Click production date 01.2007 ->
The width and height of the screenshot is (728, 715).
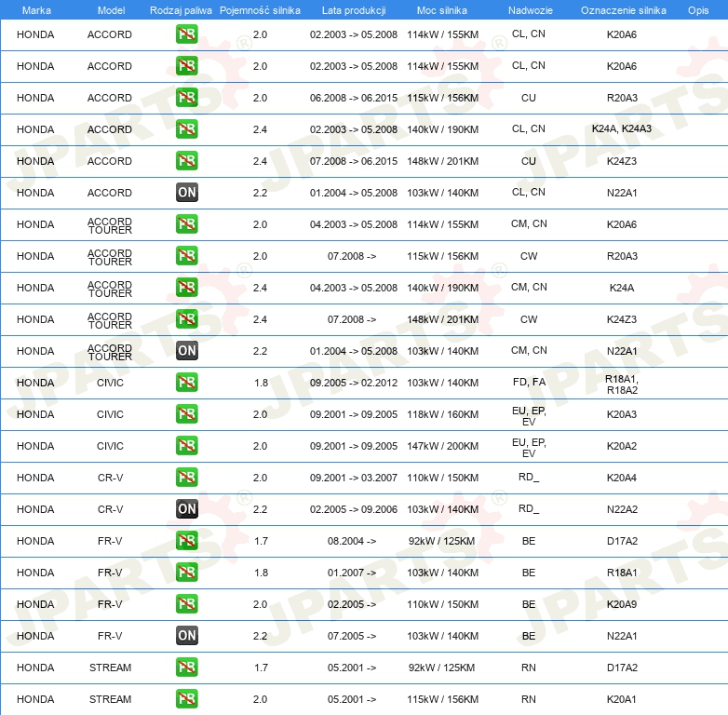coord(352,573)
